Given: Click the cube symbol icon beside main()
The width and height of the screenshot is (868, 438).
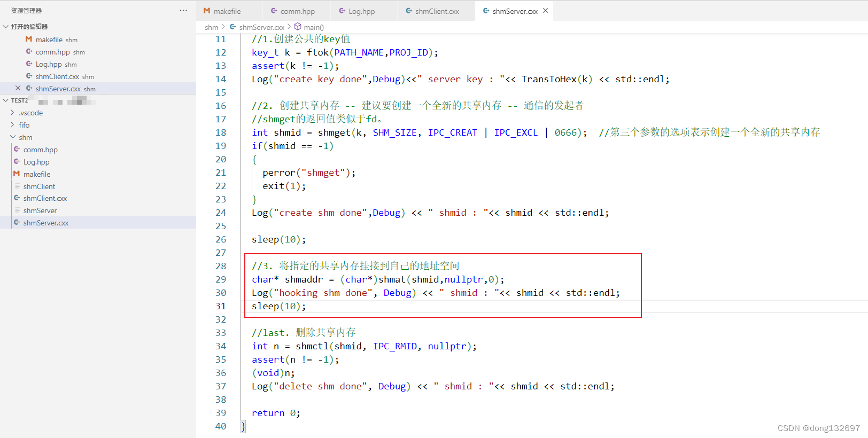Looking at the screenshot, I should click(x=298, y=27).
